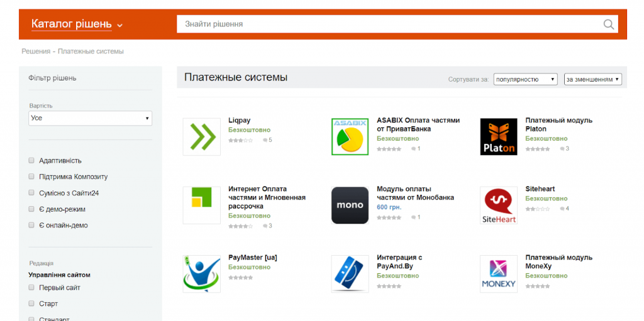Open the за зменшенням order dropdown
The height and width of the screenshot is (321, 644).
[x=593, y=79]
